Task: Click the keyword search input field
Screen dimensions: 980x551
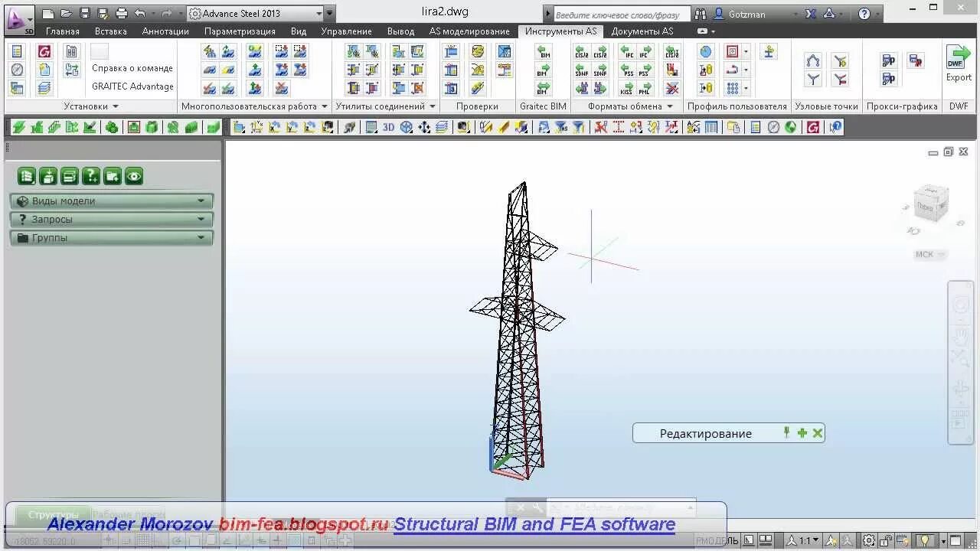Action: [620, 15]
